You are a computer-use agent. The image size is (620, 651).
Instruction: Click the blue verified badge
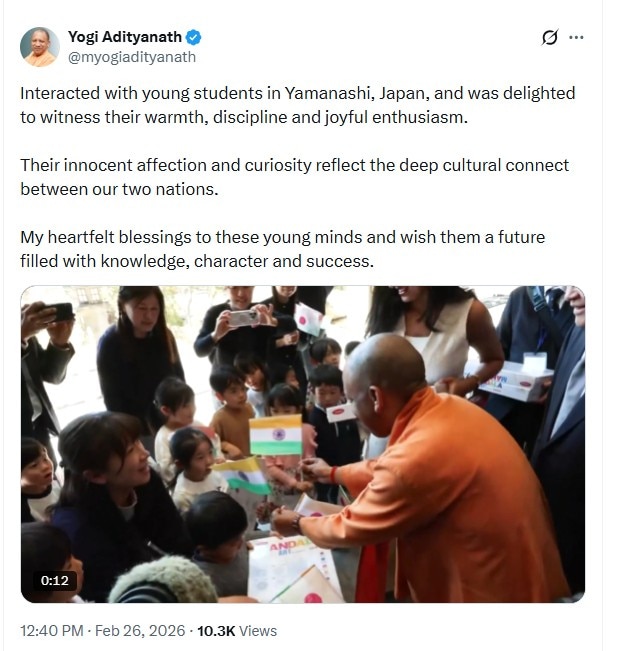(193, 37)
